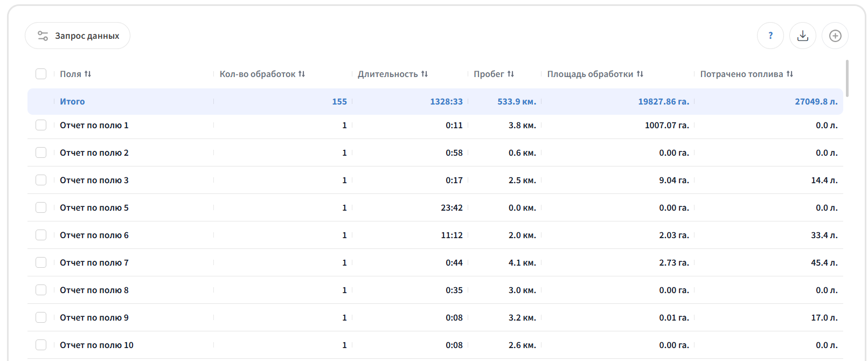This screenshot has height=361, width=868.
Task: Sort by Кол-во обработок arrows
Action: [x=302, y=74]
